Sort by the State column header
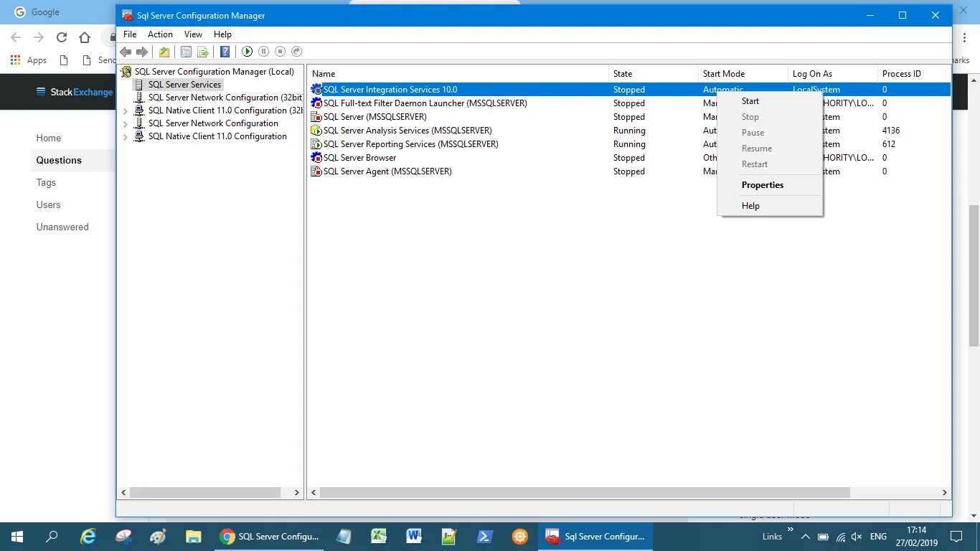 (654, 74)
